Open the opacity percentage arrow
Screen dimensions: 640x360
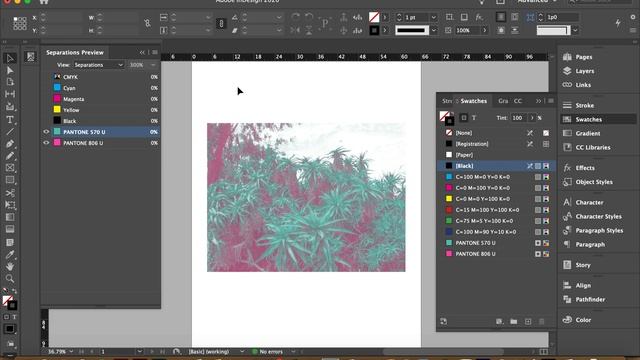tap(484, 30)
